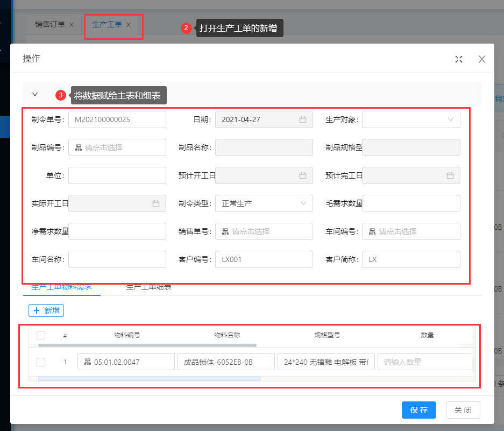
Task: Click lookup icon beside 05.01.02.0047
Action: click(x=88, y=362)
